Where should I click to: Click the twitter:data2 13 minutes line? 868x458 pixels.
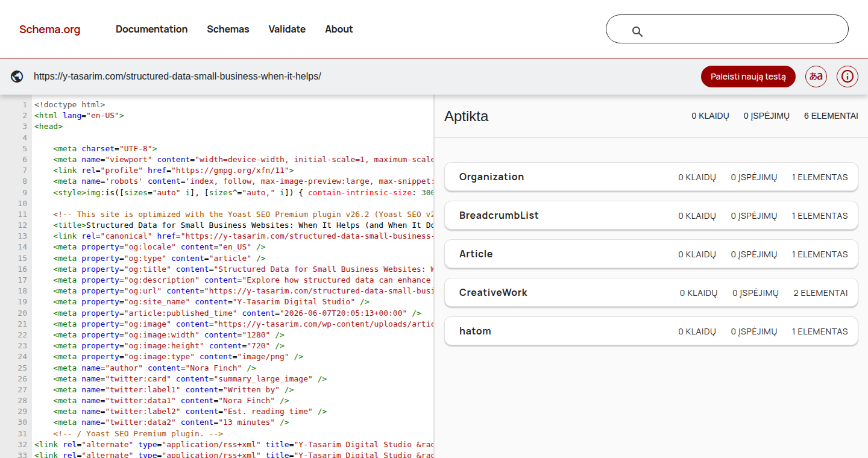[x=171, y=422]
